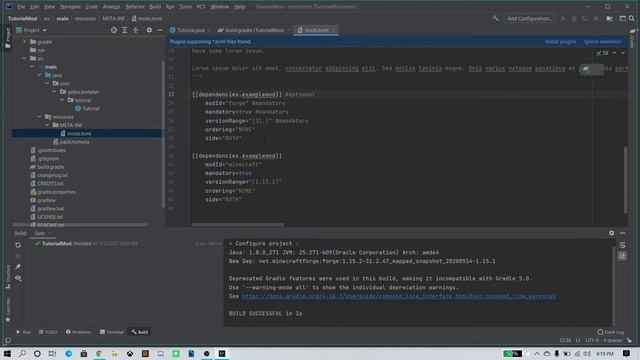Collapse the src folder

coord(24,58)
